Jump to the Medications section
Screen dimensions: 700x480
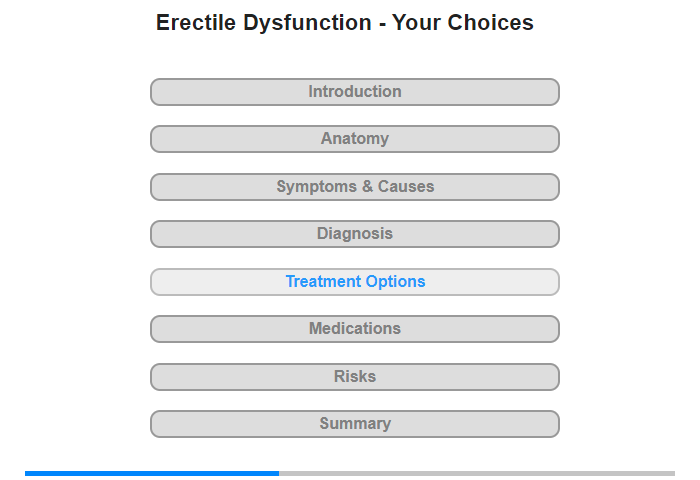tap(355, 329)
